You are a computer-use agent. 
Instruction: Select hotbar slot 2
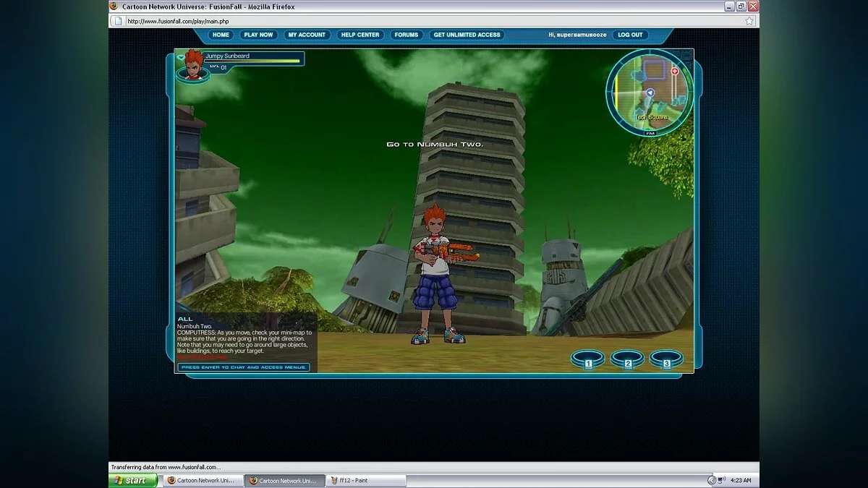pyautogui.click(x=626, y=359)
